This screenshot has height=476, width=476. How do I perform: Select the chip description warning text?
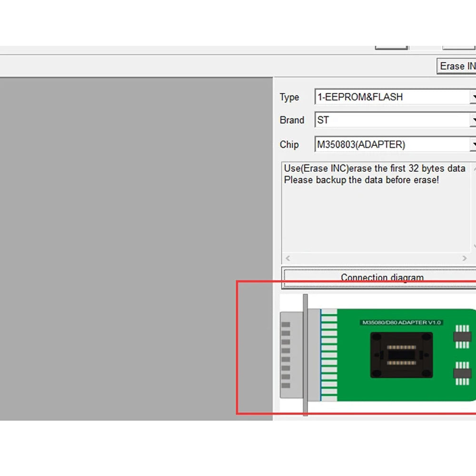point(371,174)
